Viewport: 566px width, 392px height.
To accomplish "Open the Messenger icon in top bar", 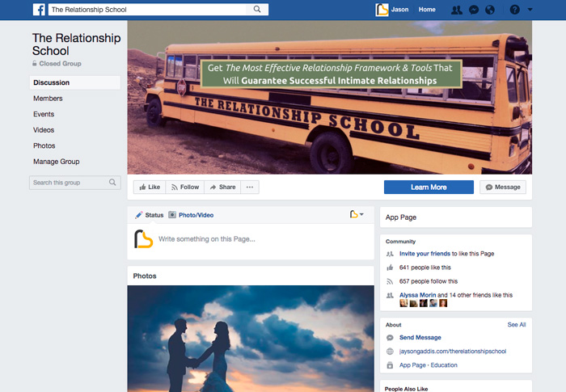I will point(474,10).
